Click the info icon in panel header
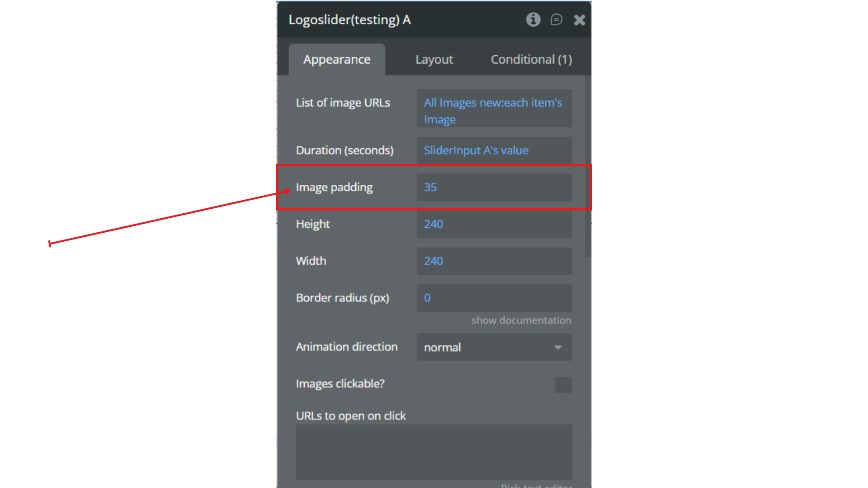This screenshot has width=868, height=488. click(x=533, y=19)
